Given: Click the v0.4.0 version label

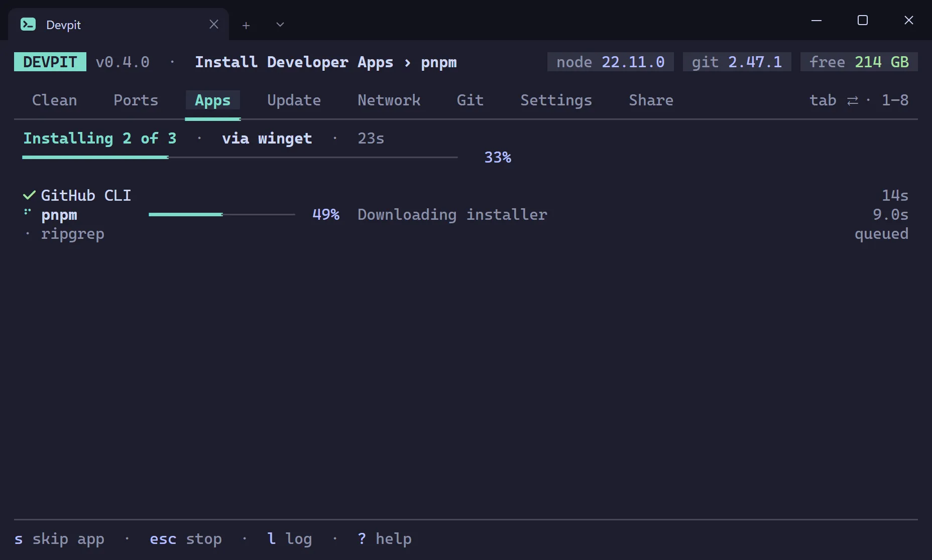Looking at the screenshot, I should [123, 62].
